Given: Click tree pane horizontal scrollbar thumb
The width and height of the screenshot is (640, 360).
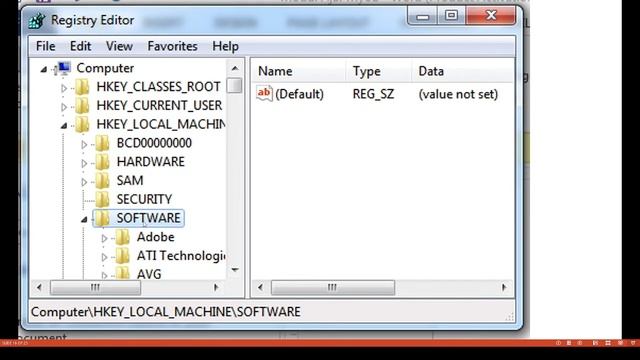Looking at the screenshot, I should tap(96, 288).
